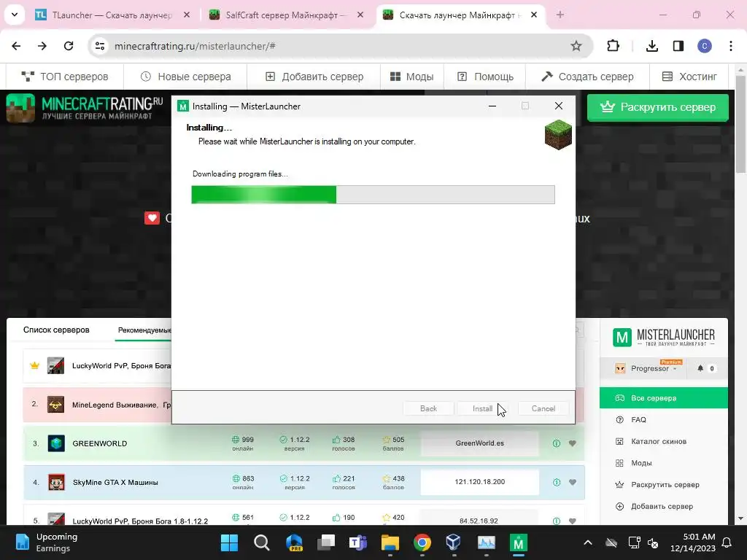This screenshot has width=747, height=560.
Task: Open Раскрутить сервер in the sidebar
Action: pos(664,485)
